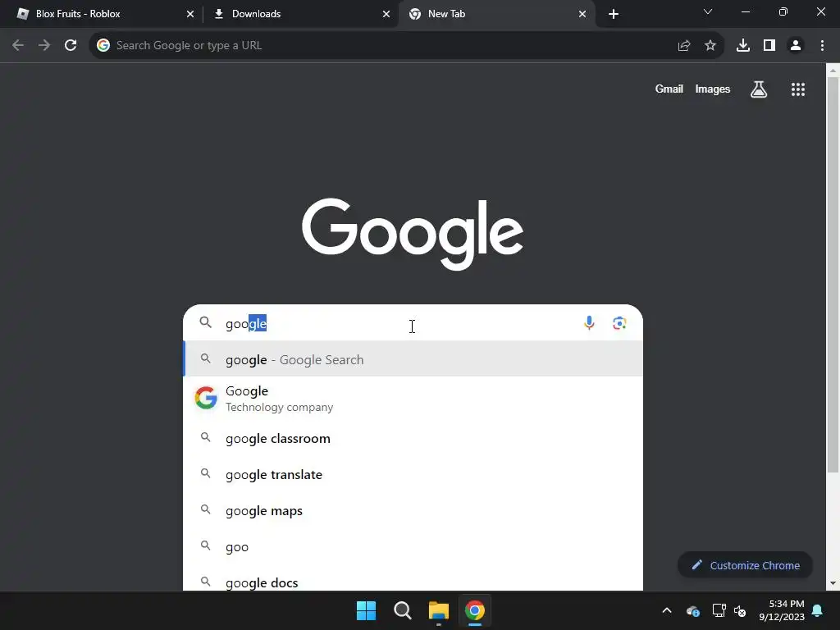Click the page vertical scrollbar thumb
The image size is (840, 630).
point(833,275)
